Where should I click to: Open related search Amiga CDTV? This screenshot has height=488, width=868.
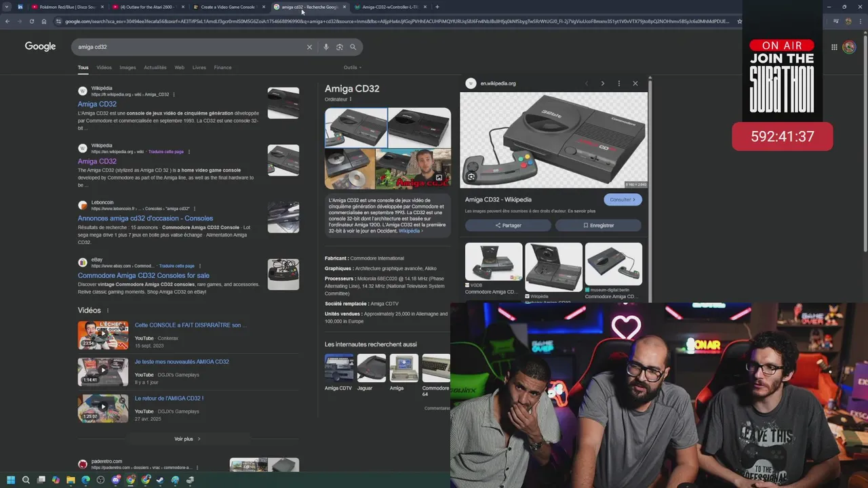tap(338, 372)
